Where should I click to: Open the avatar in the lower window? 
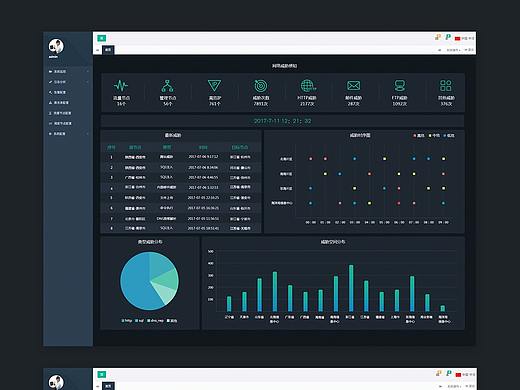(56, 382)
